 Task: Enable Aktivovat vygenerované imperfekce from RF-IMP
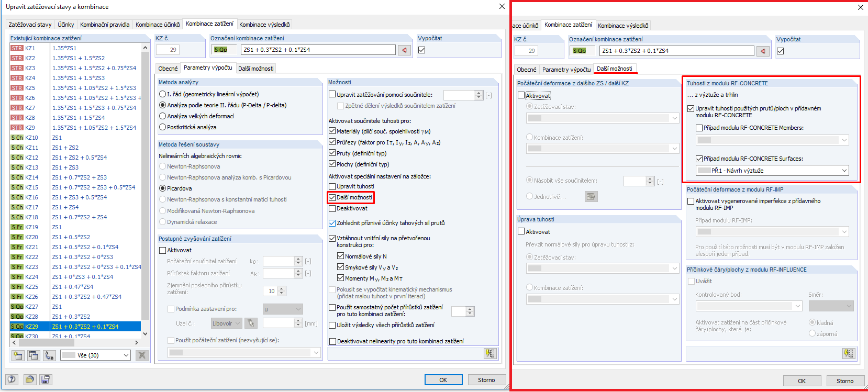(x=691, y=201)
